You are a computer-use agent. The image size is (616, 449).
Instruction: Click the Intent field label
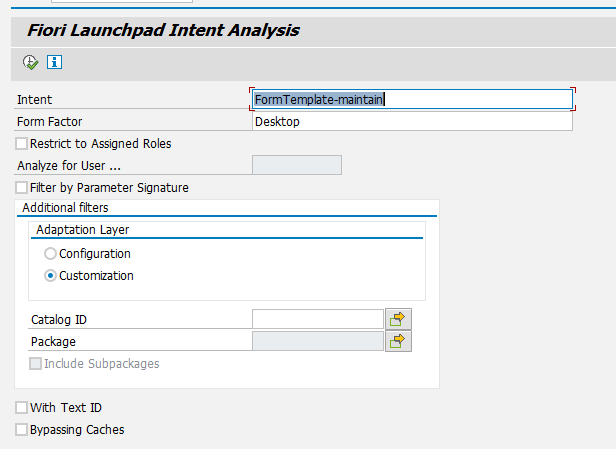click(35, 100)
